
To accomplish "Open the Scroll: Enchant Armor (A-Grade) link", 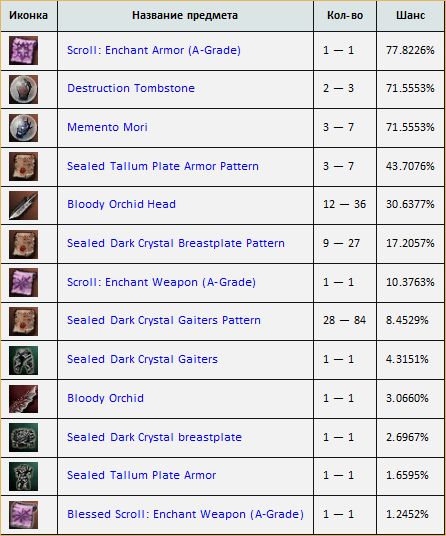I will [x=154, y=50].
